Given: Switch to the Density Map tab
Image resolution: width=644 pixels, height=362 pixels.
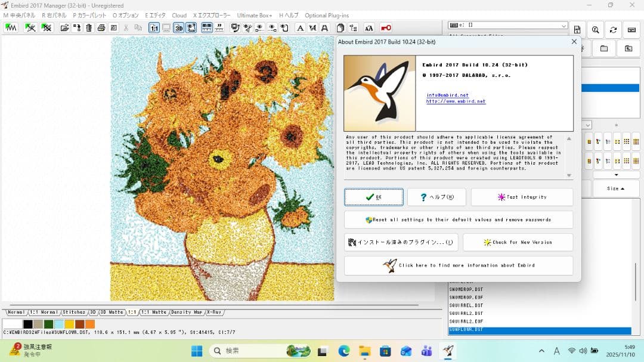Looking at the screenshot, I should click(187, 313).
